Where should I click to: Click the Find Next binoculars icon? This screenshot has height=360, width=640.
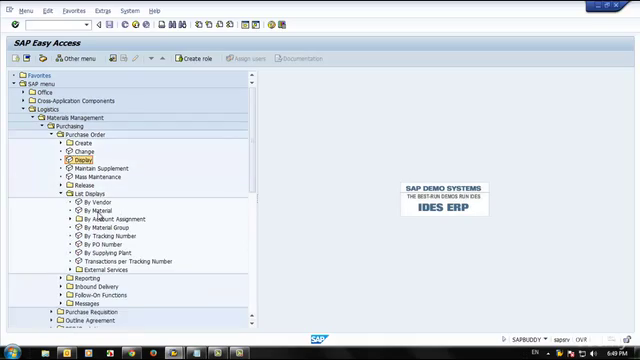(182, 25)
